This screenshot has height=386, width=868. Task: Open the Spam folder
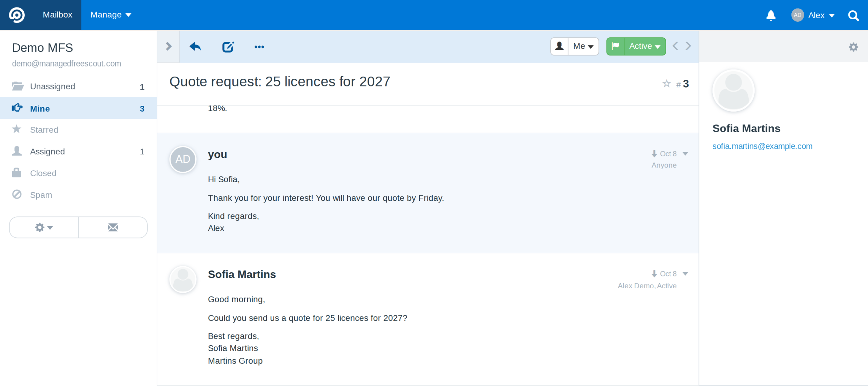78,195
